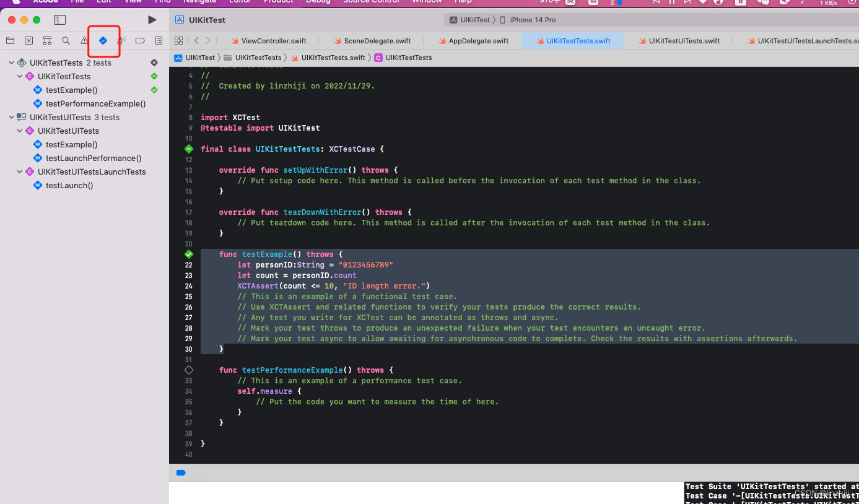Open the Symbol navigator hierarchy icon
This screenshot has height=504, width=859.
point(47,40)
